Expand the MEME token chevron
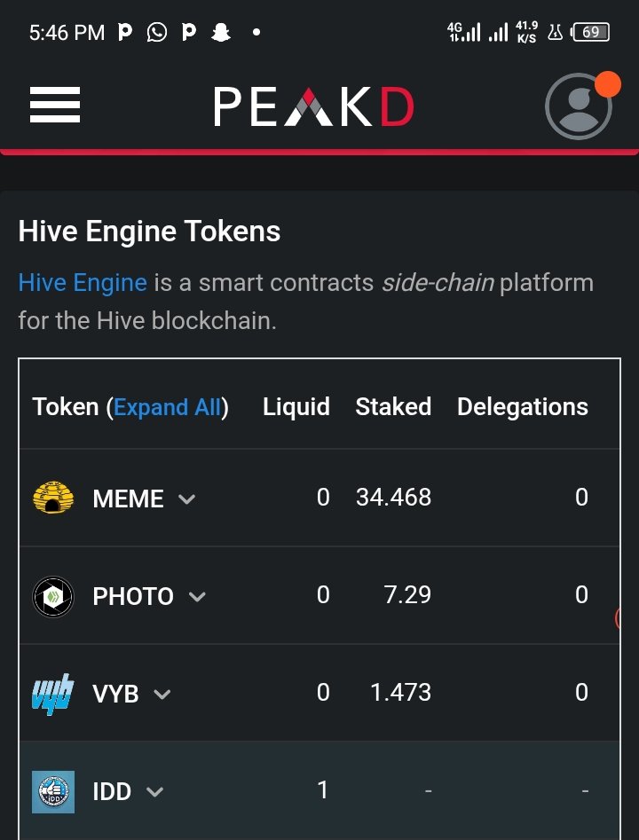This screenshot has height=840, width=639. pyautogui.click(x=186, y=499)
